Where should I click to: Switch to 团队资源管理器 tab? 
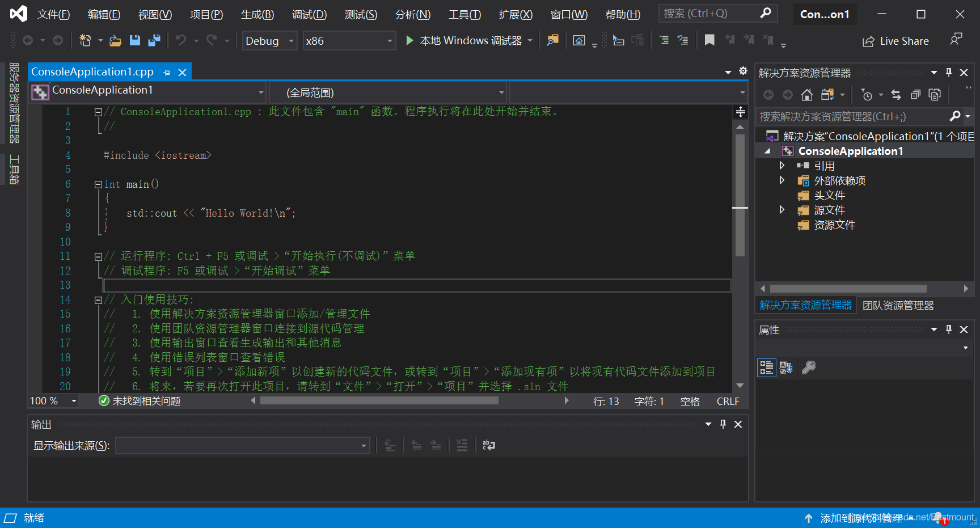(898, 306)
